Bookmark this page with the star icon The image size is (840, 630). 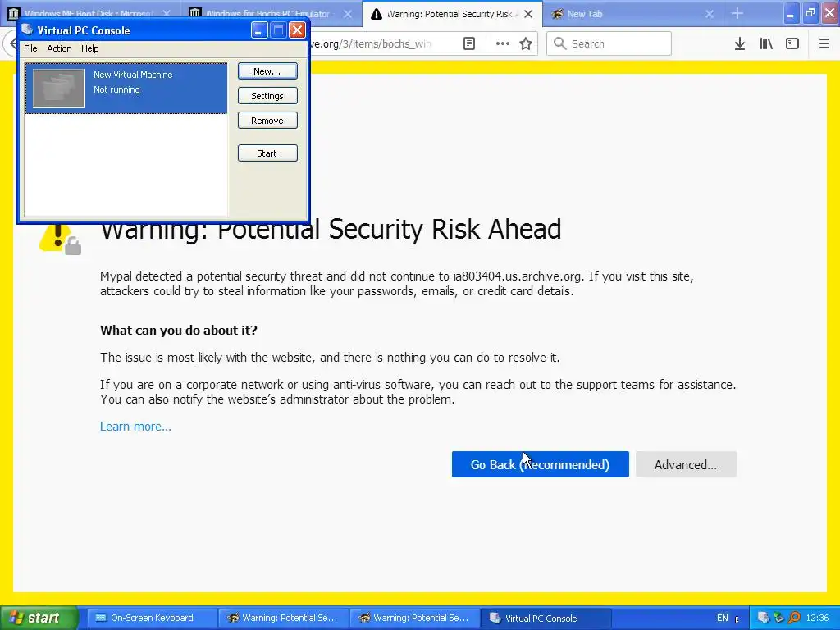click(526, 44)
